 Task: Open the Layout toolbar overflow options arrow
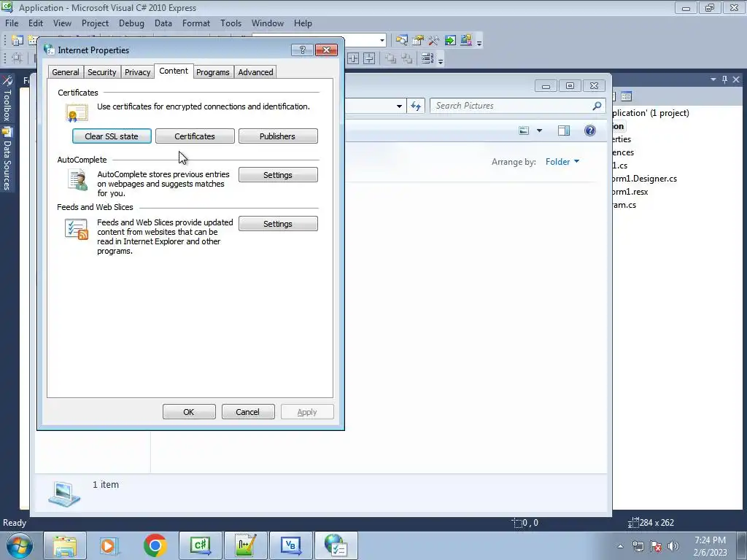(x=441, y=61)
